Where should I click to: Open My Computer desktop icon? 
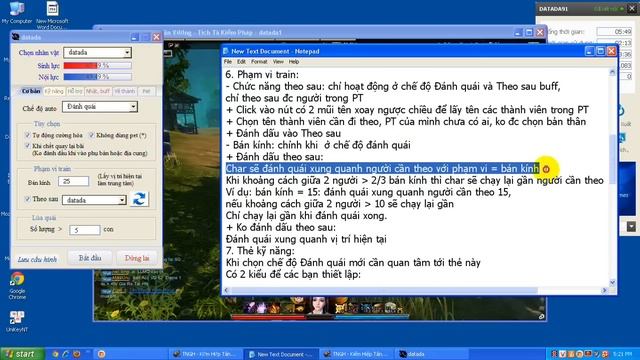point(16,13)
